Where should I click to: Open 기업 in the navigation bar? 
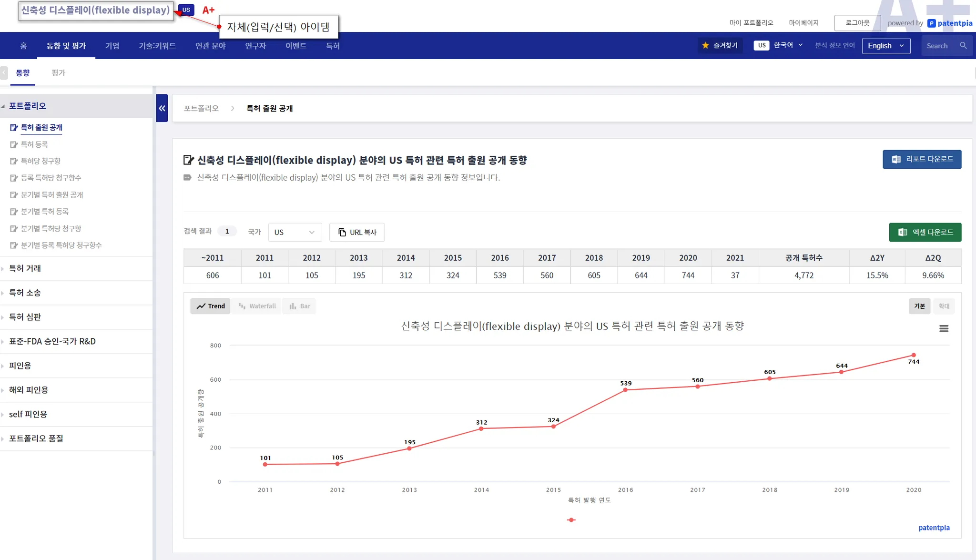pyautogui.click(x=112, y=46)
